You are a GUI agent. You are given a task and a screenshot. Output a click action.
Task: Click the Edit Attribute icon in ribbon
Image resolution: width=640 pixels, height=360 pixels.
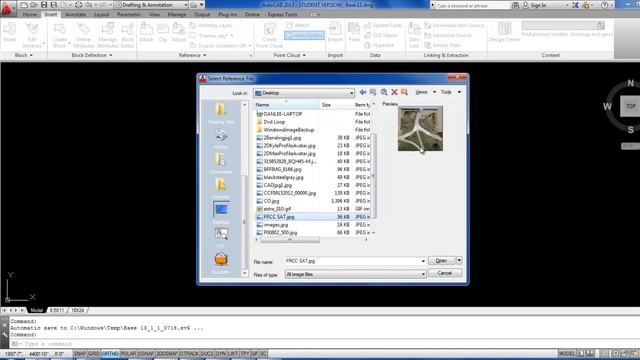pos(32,35)
